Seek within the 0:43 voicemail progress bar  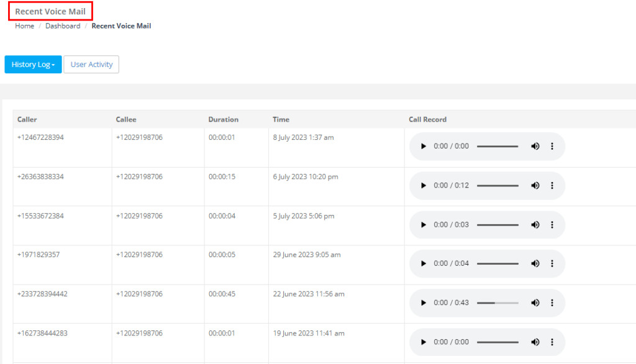coord(497,303)
